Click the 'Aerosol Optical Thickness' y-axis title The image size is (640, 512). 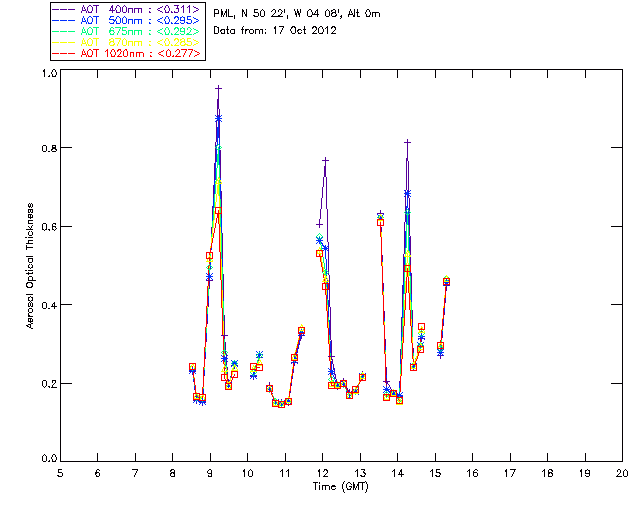32,266
